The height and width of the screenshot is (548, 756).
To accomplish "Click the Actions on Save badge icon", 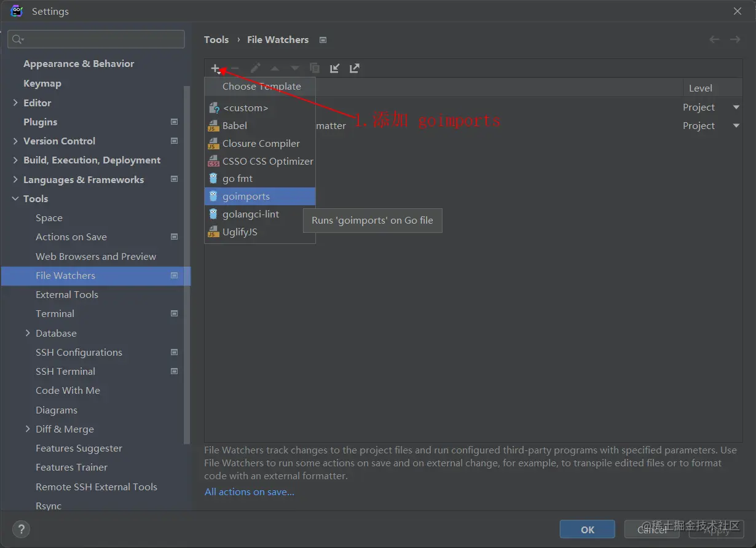I will tap(175, 237).
